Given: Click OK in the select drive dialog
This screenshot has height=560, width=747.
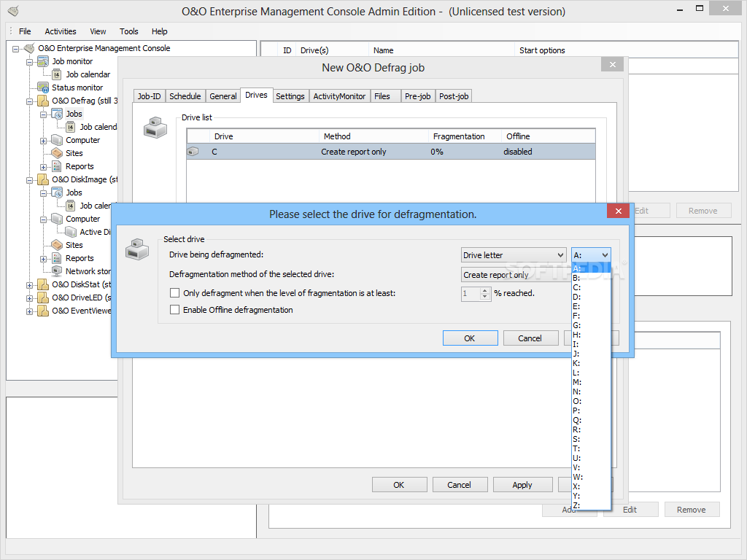Looking at the screenshot, I should click(471, 338).
